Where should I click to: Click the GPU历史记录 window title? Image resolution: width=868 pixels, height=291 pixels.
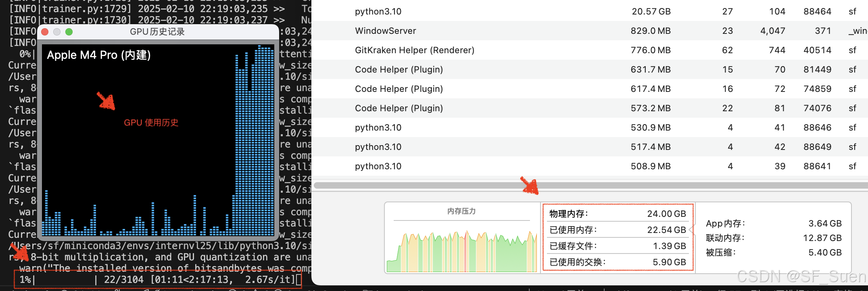[x=157, y=32]
